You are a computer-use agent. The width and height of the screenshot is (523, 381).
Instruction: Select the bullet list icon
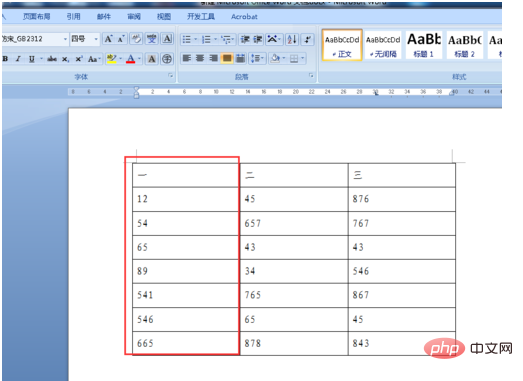click(186, 39)
